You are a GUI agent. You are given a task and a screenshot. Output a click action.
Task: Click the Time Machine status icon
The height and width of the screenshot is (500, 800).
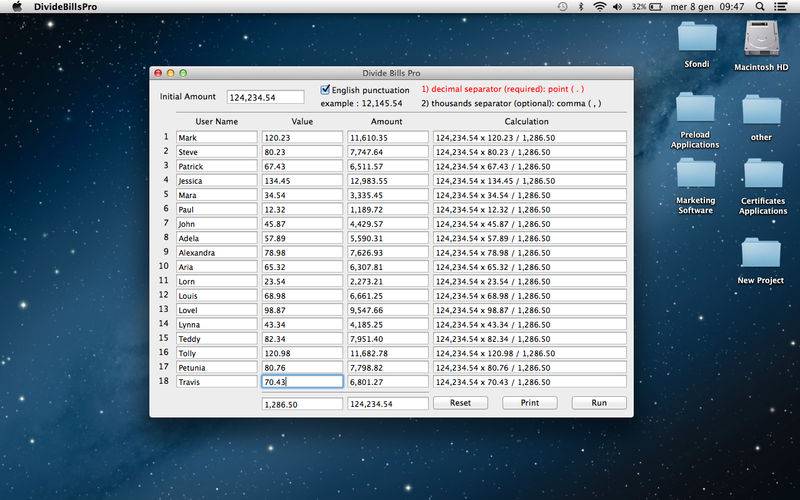coord(562,7)
